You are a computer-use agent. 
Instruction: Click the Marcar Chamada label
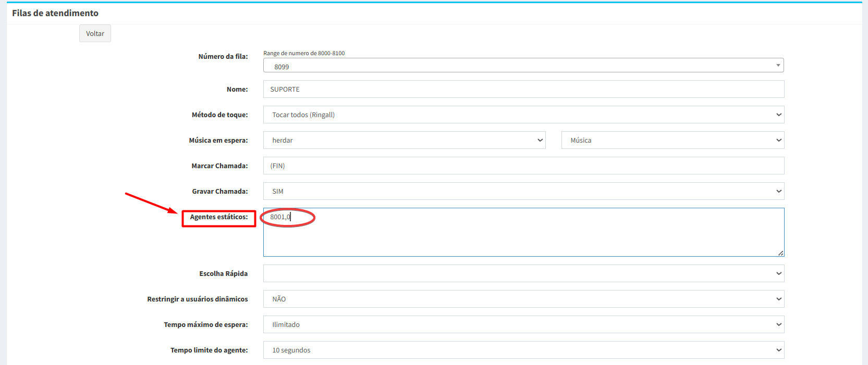click(x=219, y=166)
